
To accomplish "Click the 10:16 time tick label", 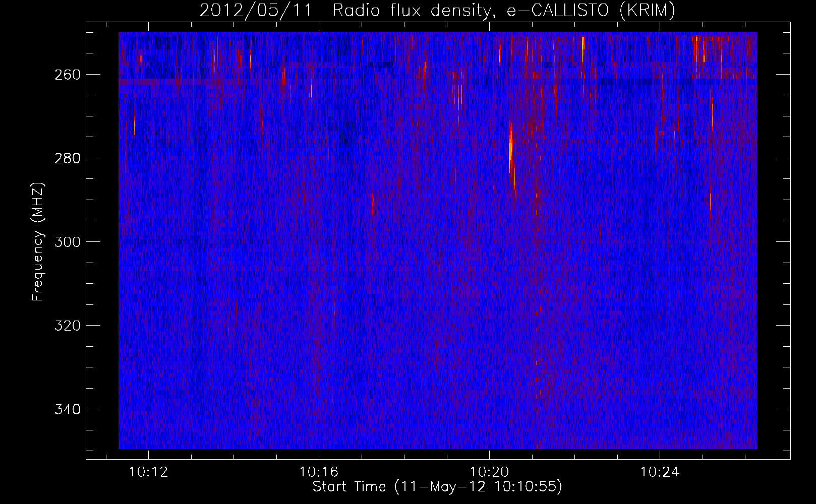I will 319,472.
